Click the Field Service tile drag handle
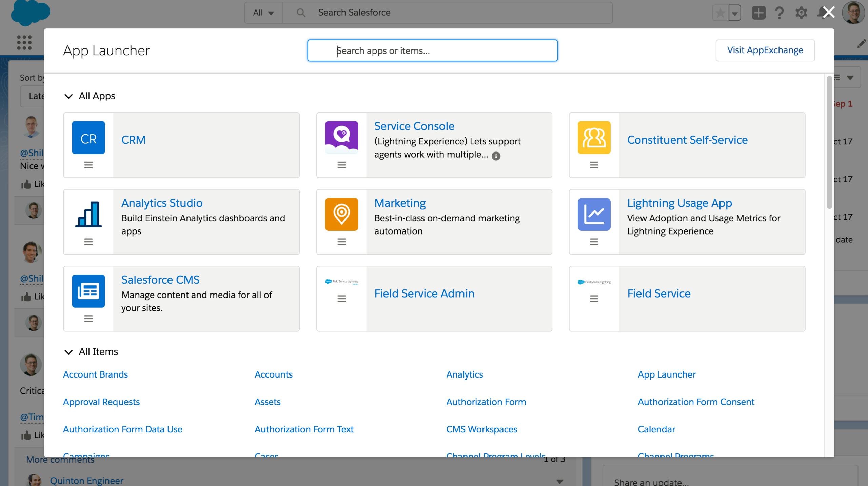This screenshot has width=868, height=486. (594, 299)
